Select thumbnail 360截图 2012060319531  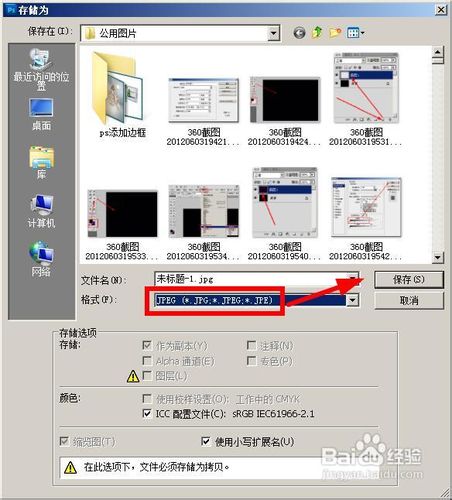tap(366, 99)
